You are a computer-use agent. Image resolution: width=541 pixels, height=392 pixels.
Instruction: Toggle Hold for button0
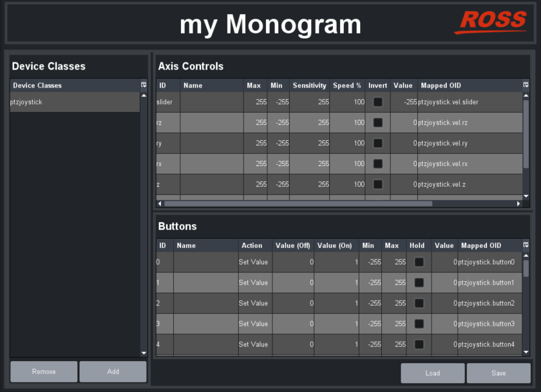point(419,262)
